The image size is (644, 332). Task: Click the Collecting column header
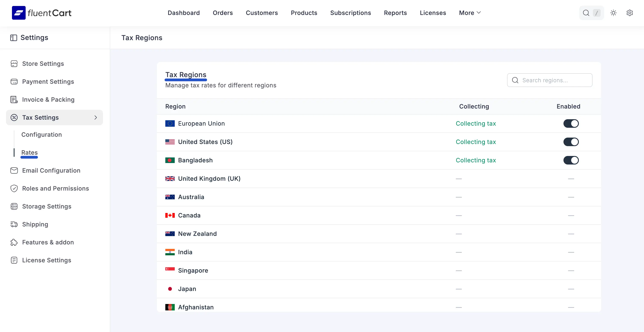[x=474, y=106]
